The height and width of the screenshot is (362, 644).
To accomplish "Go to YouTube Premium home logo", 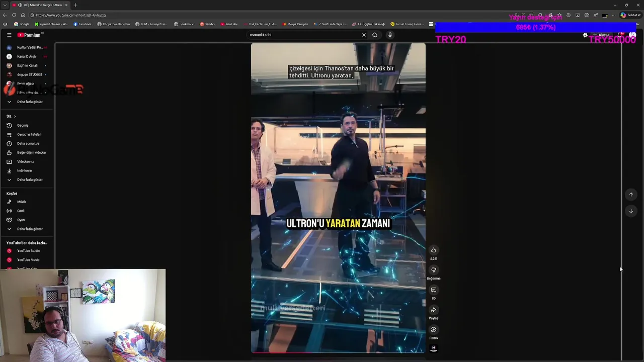I will (29, 35).
